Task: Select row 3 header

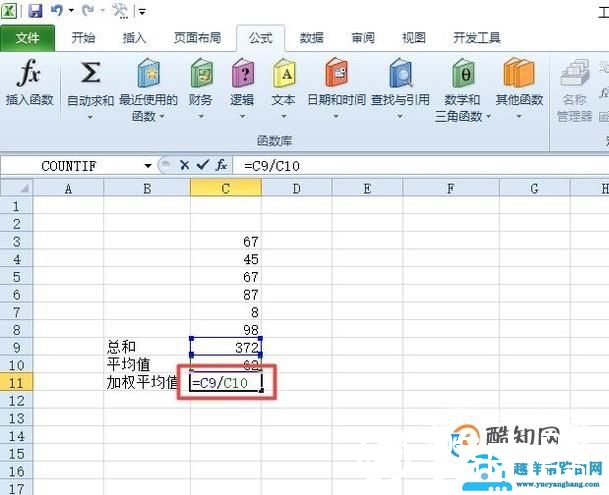Action: pyautogui.click(x=16, y=241)
